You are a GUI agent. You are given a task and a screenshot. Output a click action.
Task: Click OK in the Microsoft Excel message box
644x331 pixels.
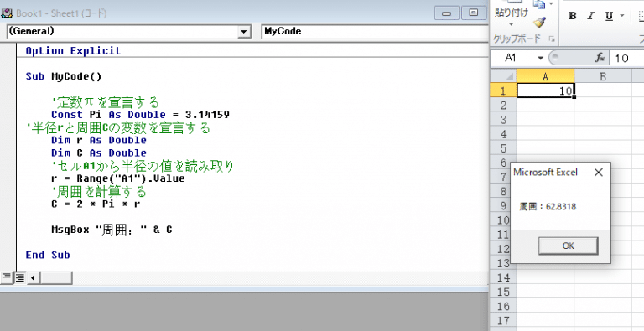(x=568, y=246)
